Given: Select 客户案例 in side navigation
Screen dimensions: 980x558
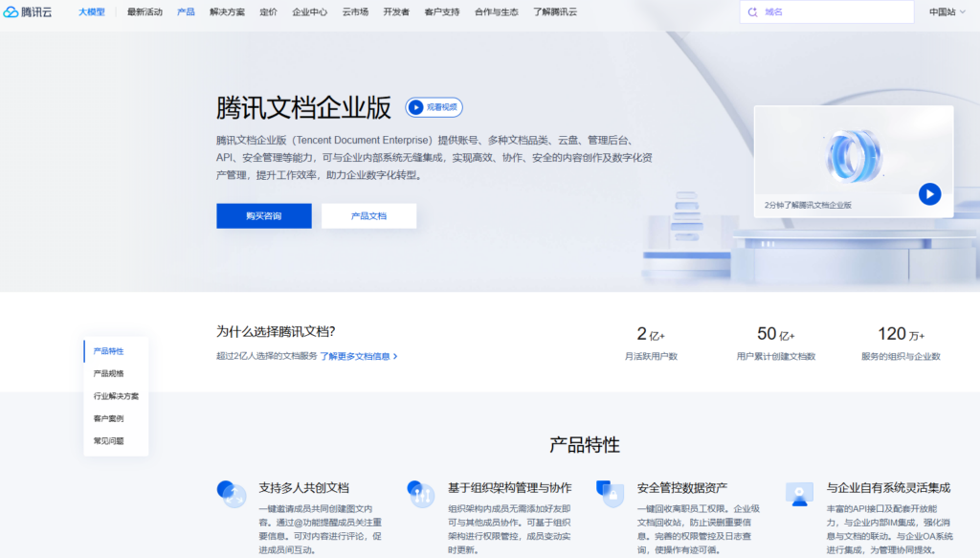Looking at the screenshot, I should click(109, 418).
